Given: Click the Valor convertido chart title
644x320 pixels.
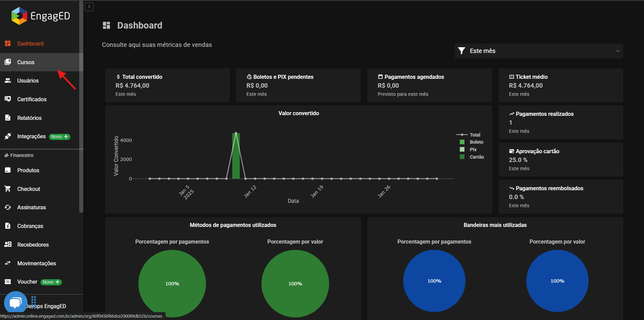Looking at the screenshot, I should coord(299,113).
